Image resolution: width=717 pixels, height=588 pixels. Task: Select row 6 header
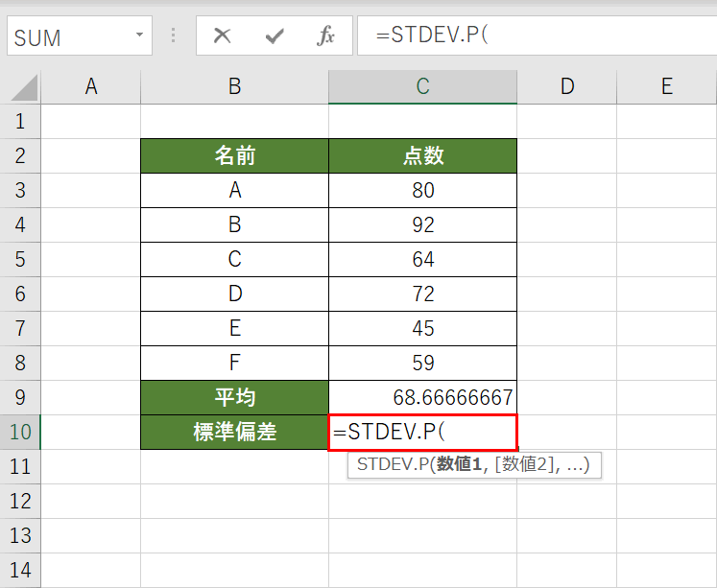coord(20,294)
